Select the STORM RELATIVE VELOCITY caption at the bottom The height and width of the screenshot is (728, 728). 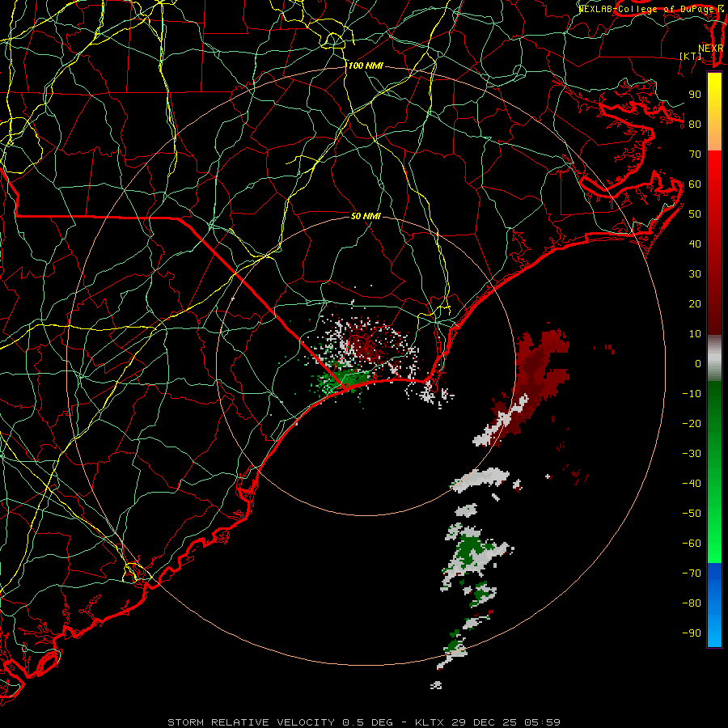(x=251, y=722)
